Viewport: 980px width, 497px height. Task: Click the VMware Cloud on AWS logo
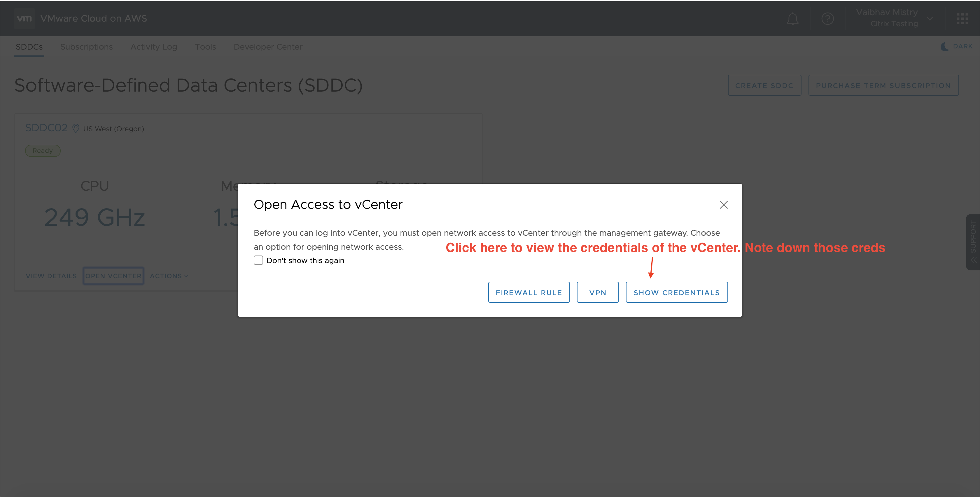[24, 18]
